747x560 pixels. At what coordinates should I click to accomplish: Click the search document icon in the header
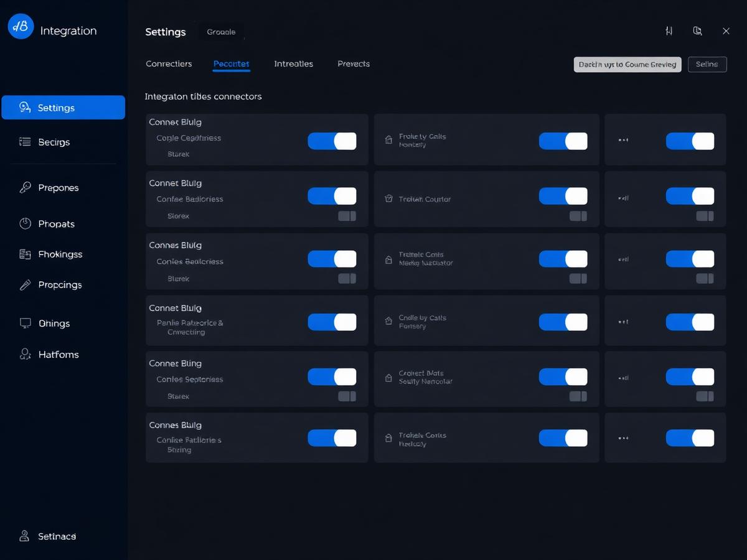(x=698, y=31)
